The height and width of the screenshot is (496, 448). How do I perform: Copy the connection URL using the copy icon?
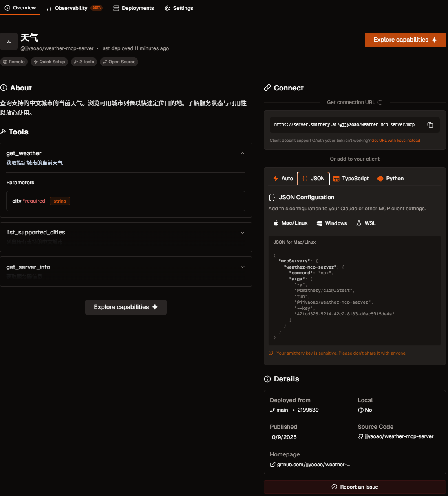(x=430, y=125)
